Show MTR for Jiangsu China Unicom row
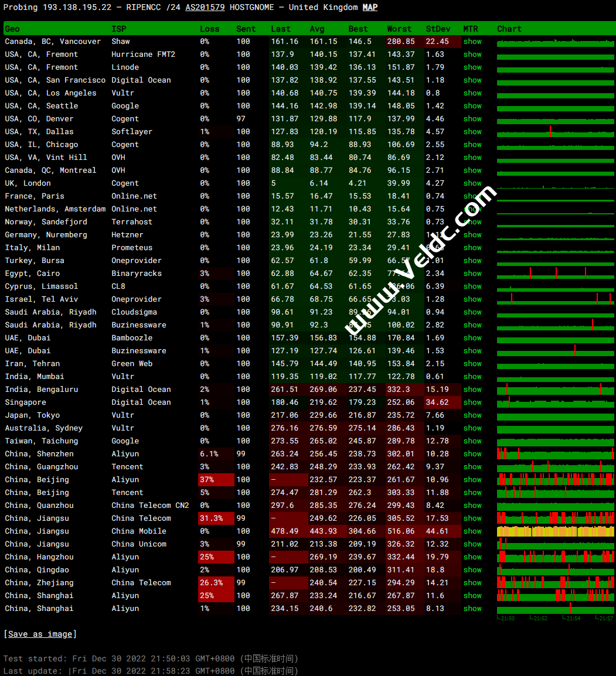616x676 pixels. pyautogui.click(x=472, y=545)
